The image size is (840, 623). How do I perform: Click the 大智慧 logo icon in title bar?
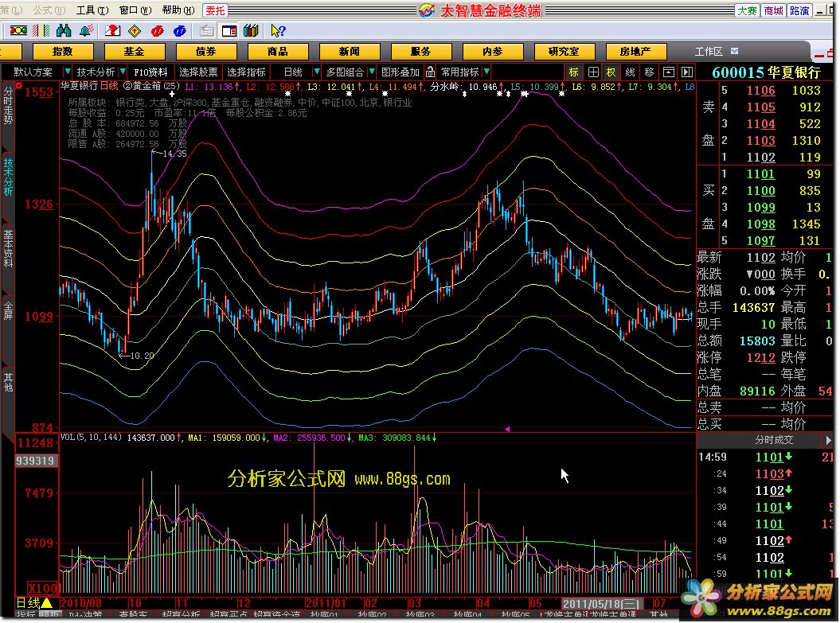point(427,10)
